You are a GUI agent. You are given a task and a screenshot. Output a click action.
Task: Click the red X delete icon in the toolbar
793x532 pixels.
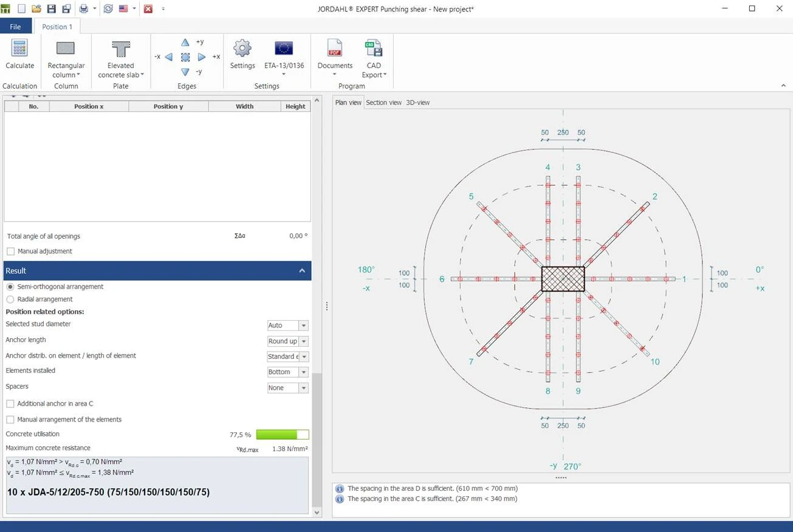(x=148, y=9)
